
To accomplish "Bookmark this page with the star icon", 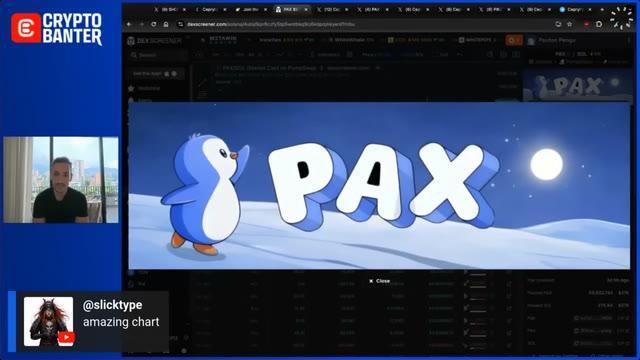I will click(x=569, y=24).
